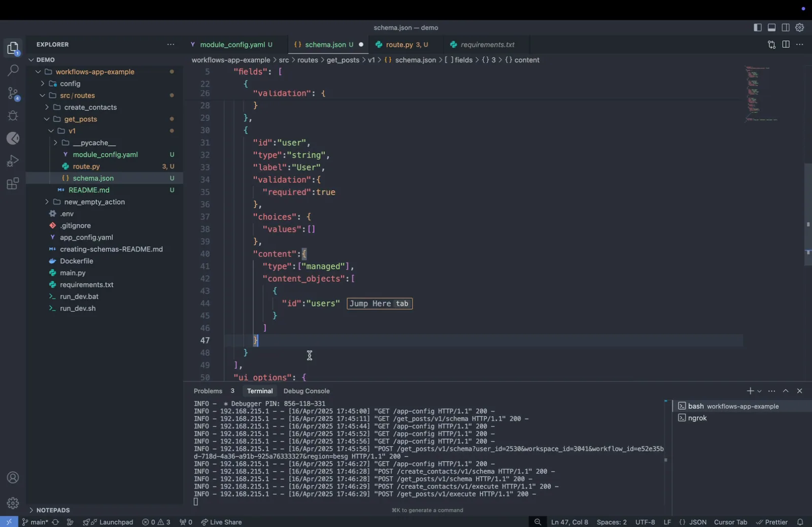Click the split editor icon
Screen dimensions: 812x527
[x=786, y=45]
